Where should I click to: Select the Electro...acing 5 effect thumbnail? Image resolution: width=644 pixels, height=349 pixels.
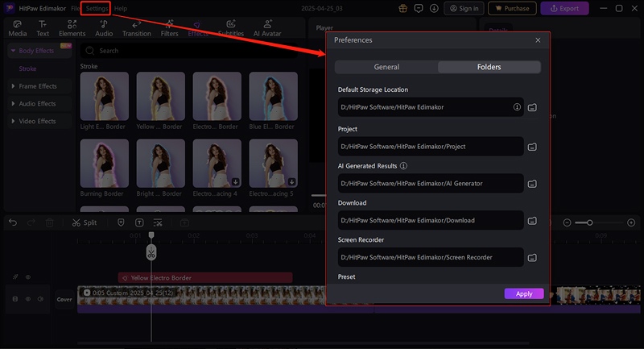[273, 163]
